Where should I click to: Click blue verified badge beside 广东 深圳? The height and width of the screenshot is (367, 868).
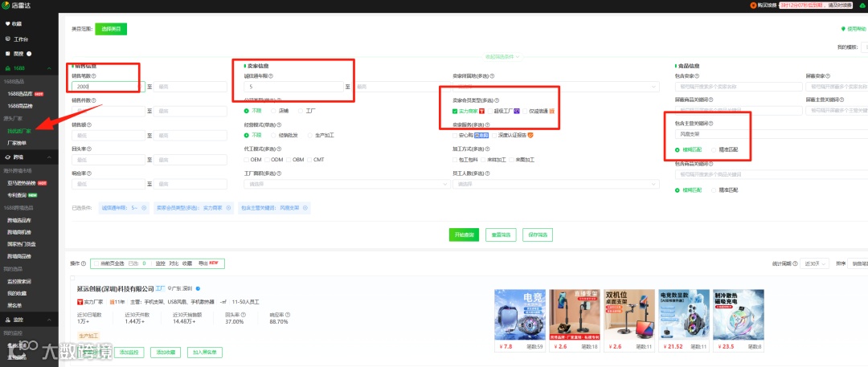[198, 288]
